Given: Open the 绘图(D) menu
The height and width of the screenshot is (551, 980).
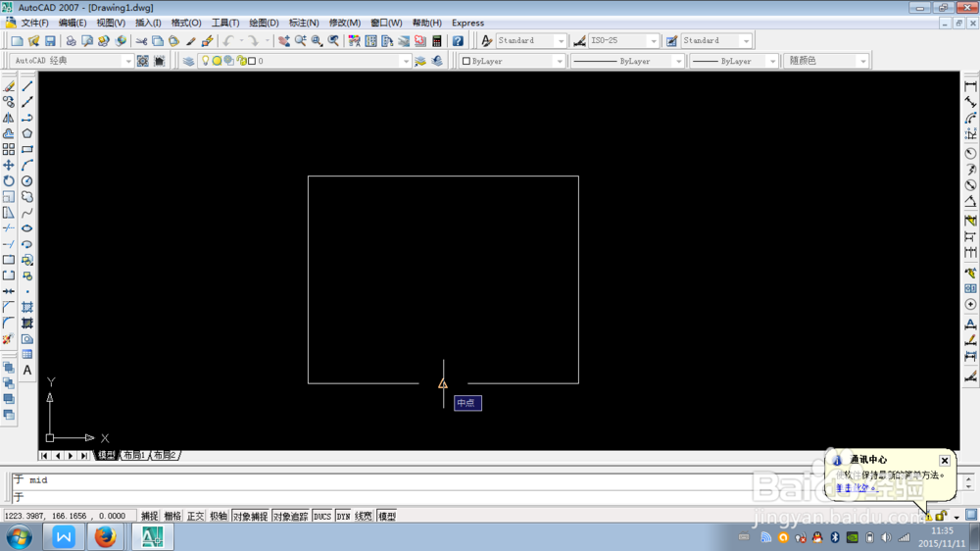Looking at the screenshot, I should click(264, 23).
